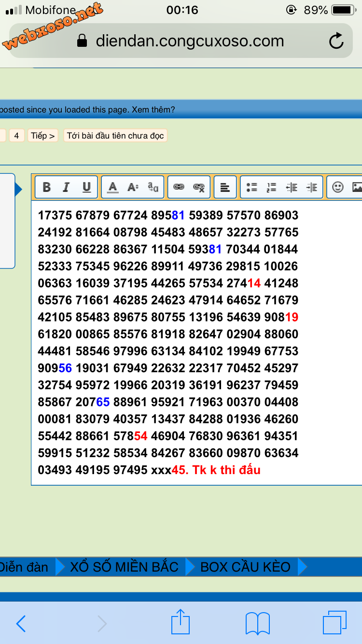The height and width of the screenshot is (644, 362).
Task: Open the font size option
Action: pos(133,187)
